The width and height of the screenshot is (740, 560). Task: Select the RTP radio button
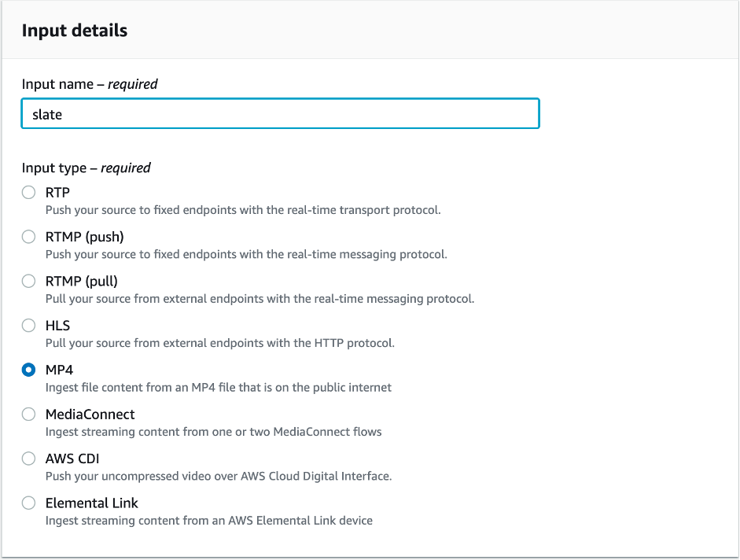29,193
